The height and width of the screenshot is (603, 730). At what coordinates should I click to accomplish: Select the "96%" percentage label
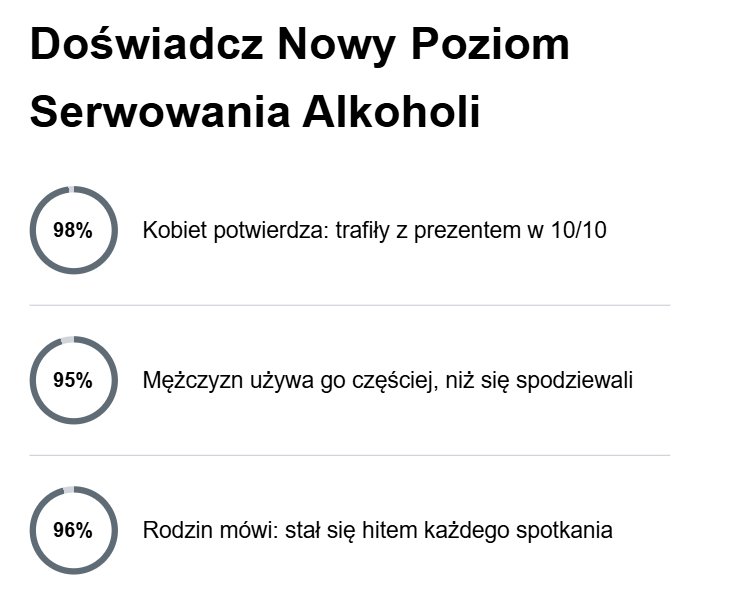pyautogui.click(x=73, y=531)
